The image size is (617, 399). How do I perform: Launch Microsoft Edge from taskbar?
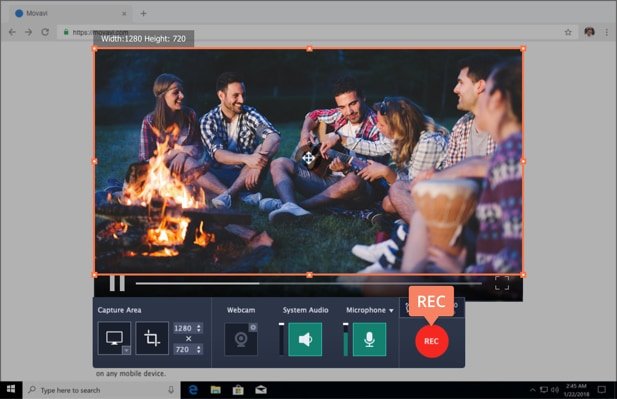193,390
